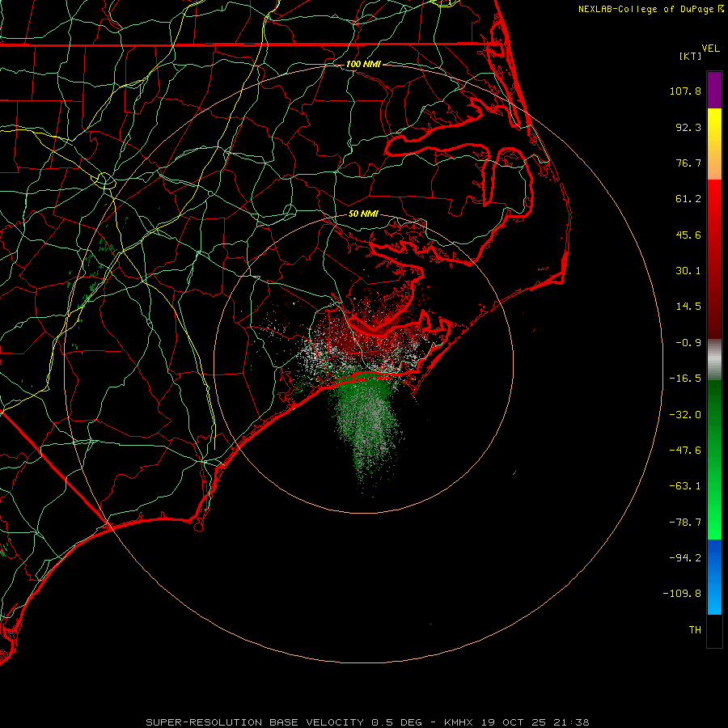Click the -109.8 value on velocity scale

tap(682, 594)
